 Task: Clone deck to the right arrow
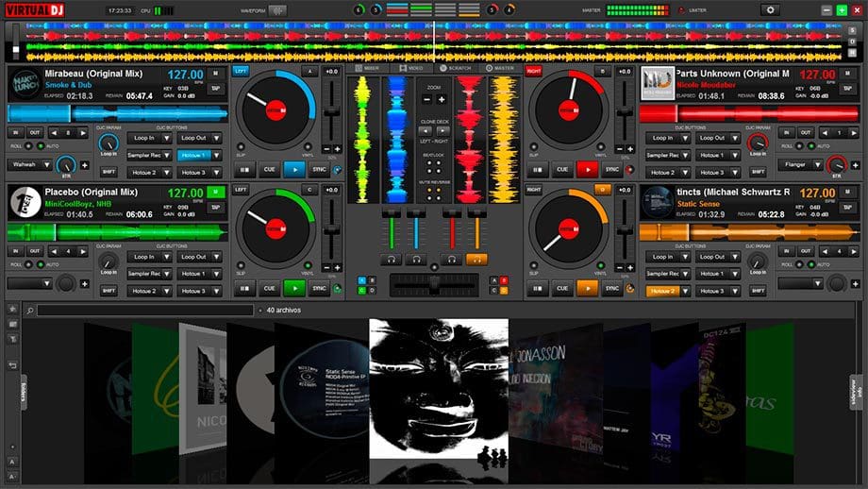[442, 131]
